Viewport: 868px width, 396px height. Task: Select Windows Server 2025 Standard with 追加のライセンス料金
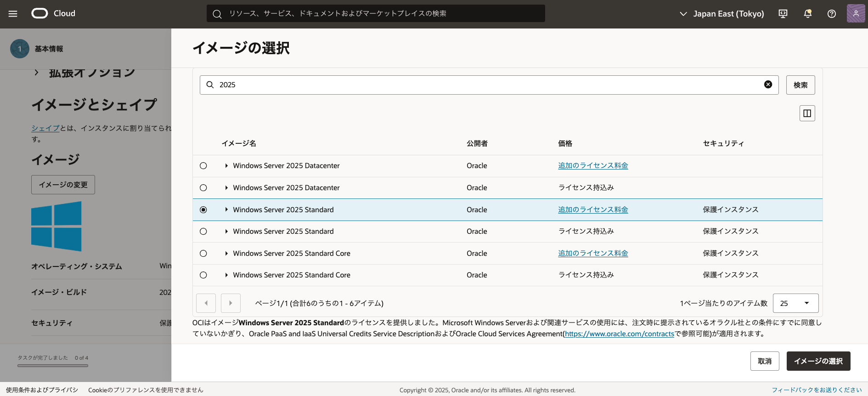[x=203, y=210]
